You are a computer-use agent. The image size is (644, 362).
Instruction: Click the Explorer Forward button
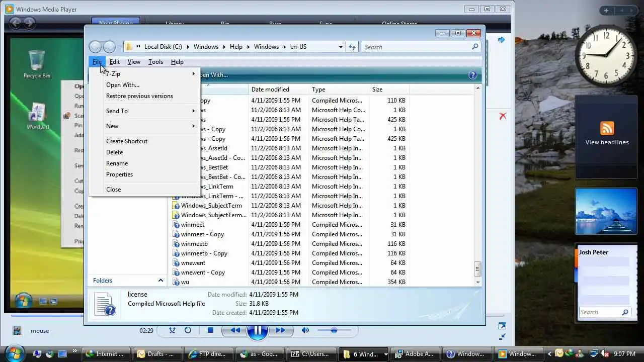pyautogui.click(x=109, y=47)
